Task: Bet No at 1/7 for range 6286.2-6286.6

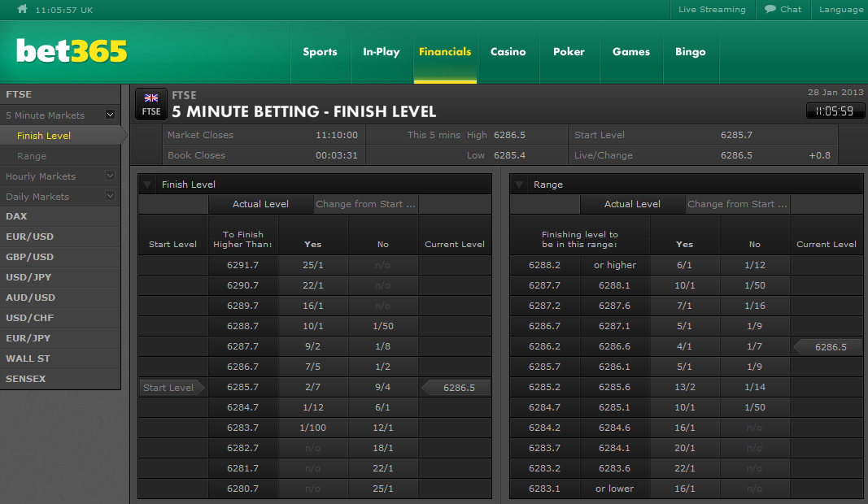Action: pyautogui.click(x=755, y=346)
